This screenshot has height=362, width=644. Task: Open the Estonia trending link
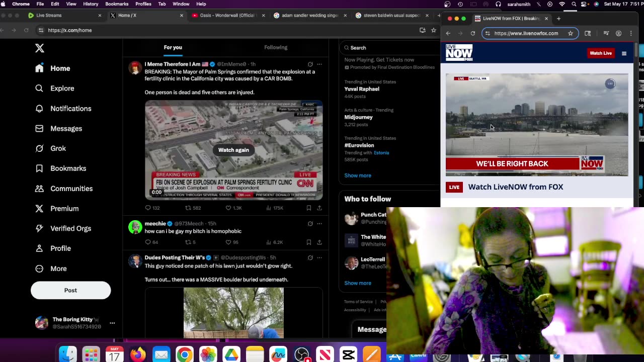[x=381, y=153]
